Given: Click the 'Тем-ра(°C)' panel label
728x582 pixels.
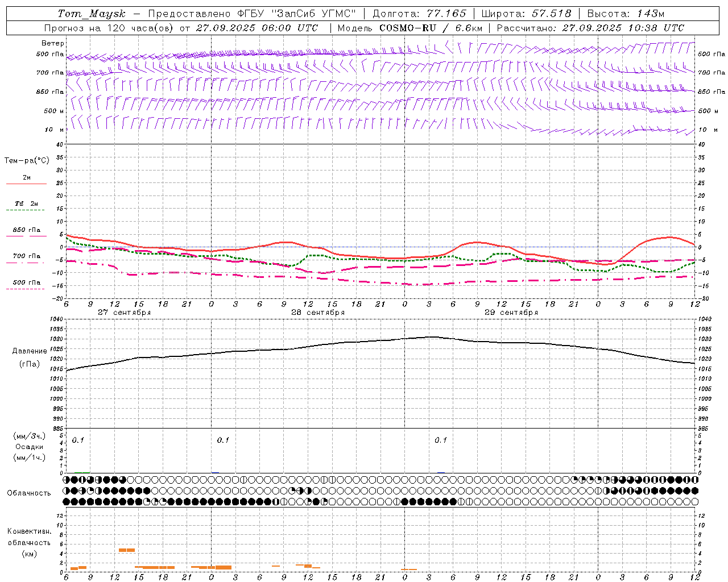Looking at the screenshot, I should (x=27, y=161).
